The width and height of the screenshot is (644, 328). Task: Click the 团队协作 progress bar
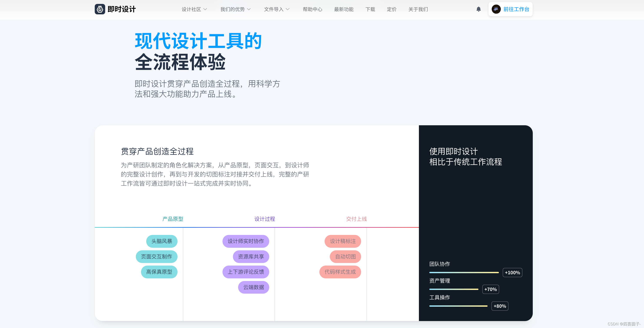(464, 273)
